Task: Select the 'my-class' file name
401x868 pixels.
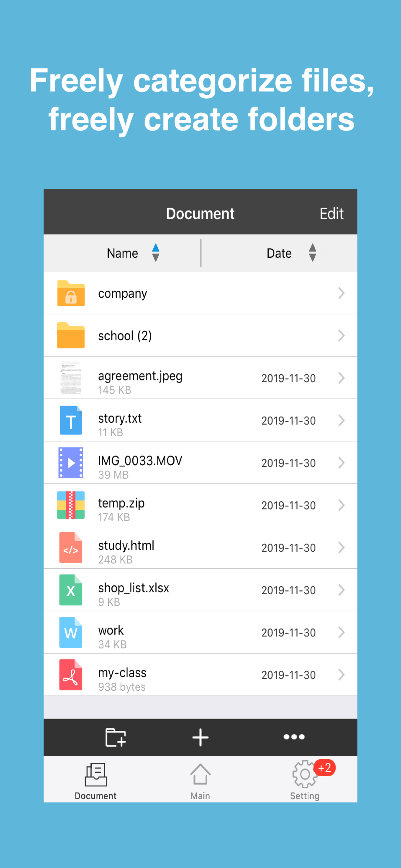Action: point(122,673)
